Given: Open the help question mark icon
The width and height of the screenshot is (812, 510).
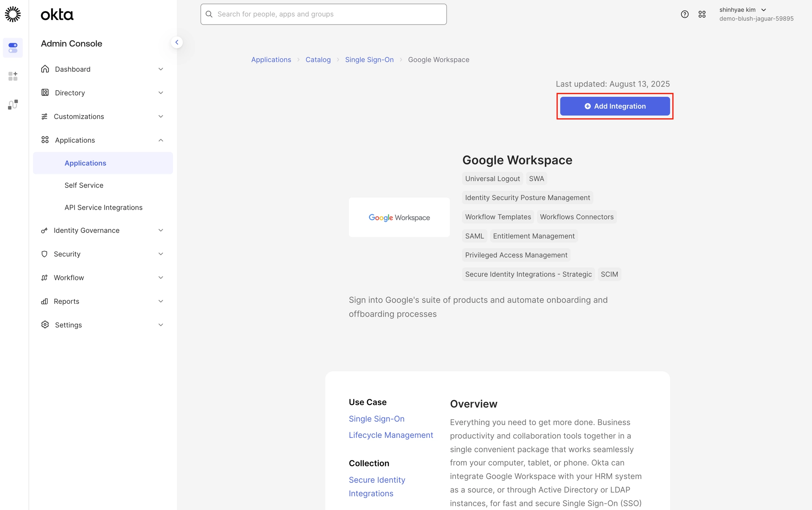Looking at the screenshot, I should (684, 14).
